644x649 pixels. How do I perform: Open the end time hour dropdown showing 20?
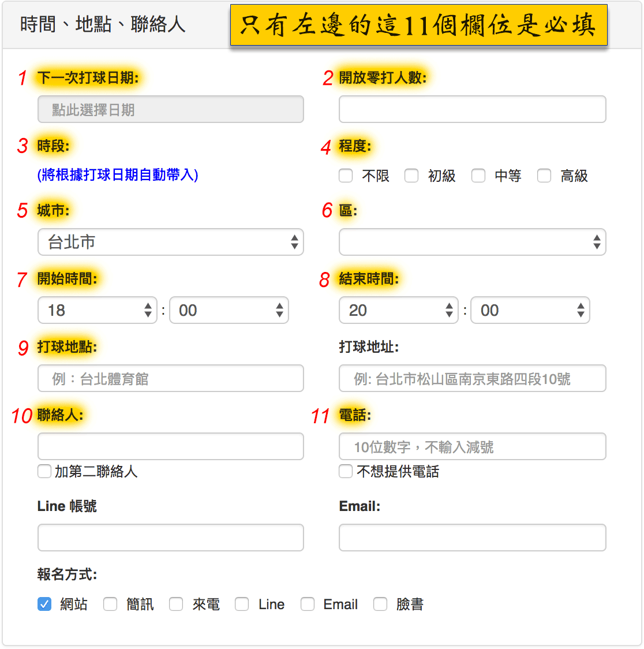[398, 310]
